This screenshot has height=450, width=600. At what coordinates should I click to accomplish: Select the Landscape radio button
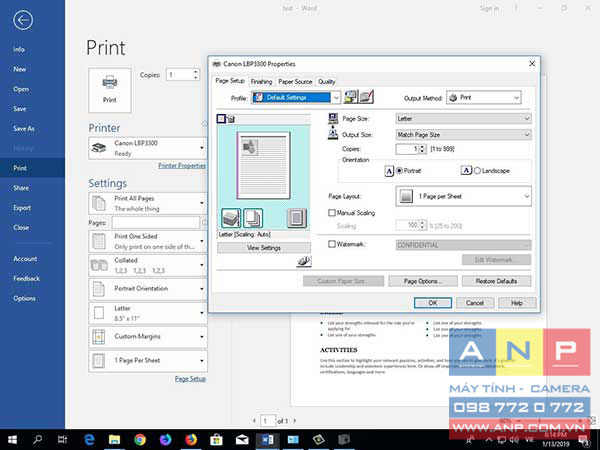pos(477,171)
